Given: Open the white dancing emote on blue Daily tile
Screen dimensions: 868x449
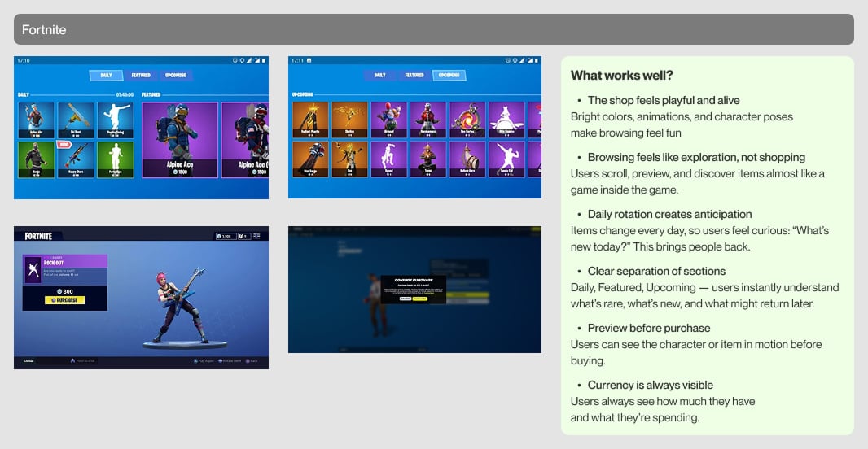Looking at the screenshot, I should pyautogui.click(x=115, y=120).
